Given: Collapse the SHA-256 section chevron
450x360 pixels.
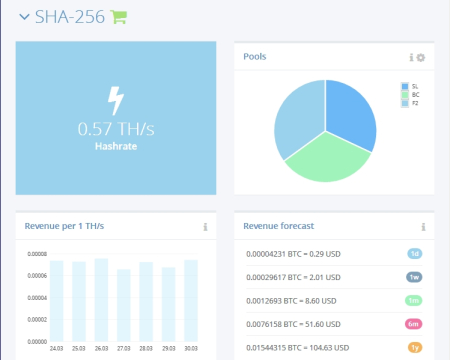Looking at the screenshot, I should coord(24,17).
